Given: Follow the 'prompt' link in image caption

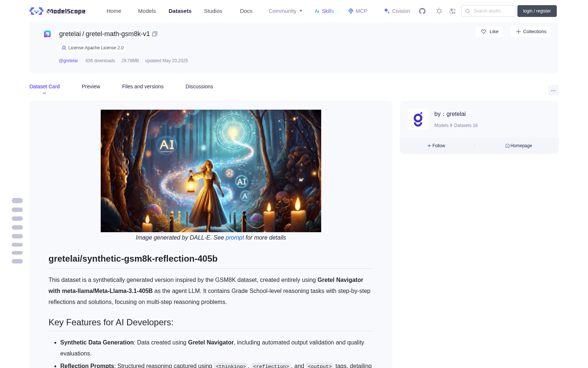Looking at the screenshot, I should [x=235, y=238].
